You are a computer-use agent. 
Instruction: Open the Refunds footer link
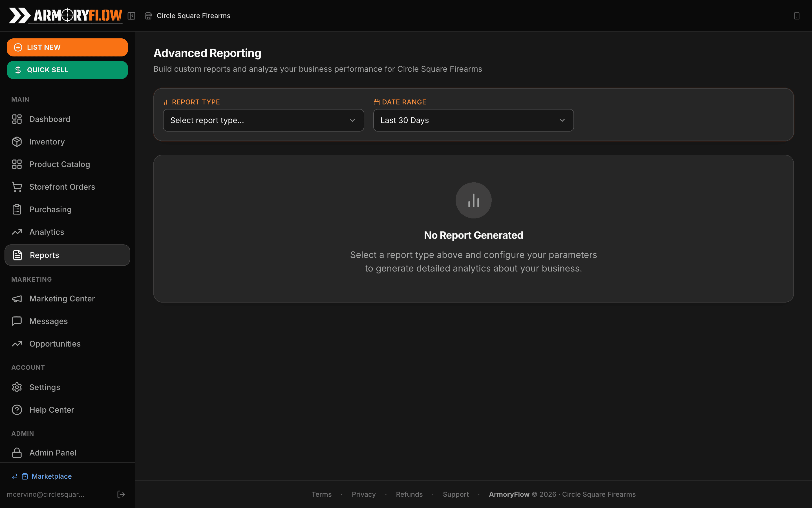click(409, 494)
